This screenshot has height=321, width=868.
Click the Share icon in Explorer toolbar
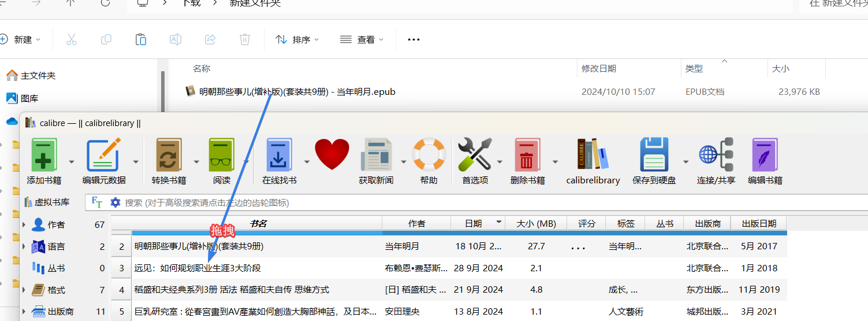[210, 39]
